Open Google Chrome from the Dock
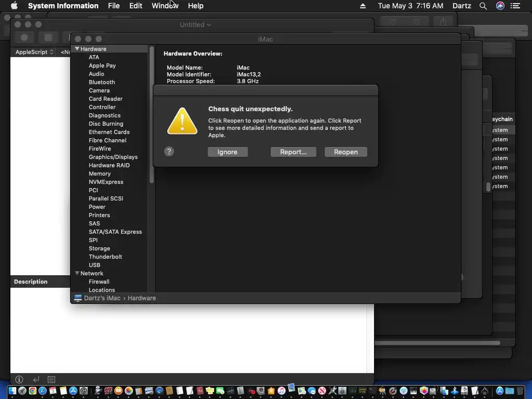This screenshot has height=399, width=532. click(x=33, y=391)
